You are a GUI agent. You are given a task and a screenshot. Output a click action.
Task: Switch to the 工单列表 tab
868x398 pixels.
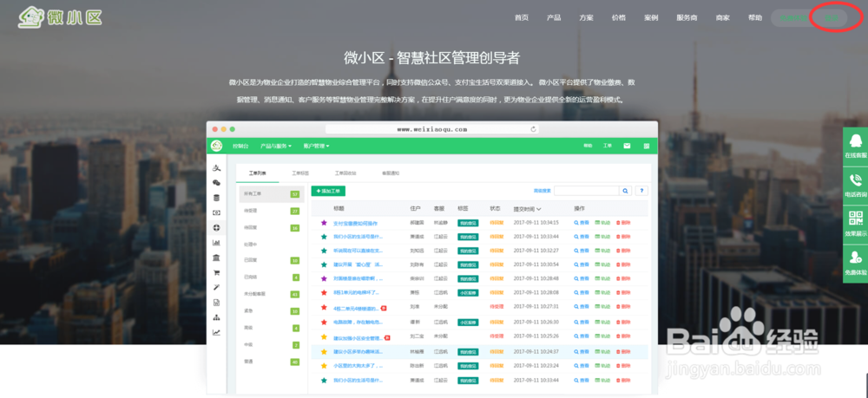click(258, 173)
